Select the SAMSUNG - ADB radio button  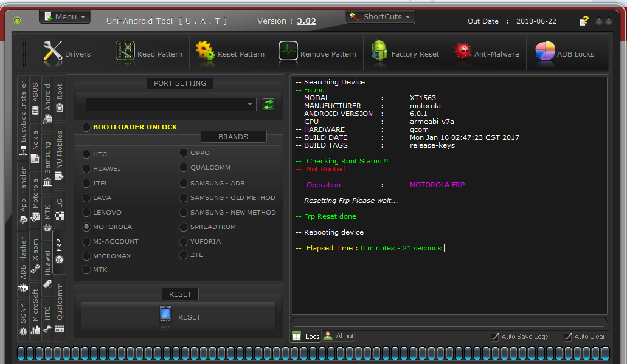(x=184, y=183)
